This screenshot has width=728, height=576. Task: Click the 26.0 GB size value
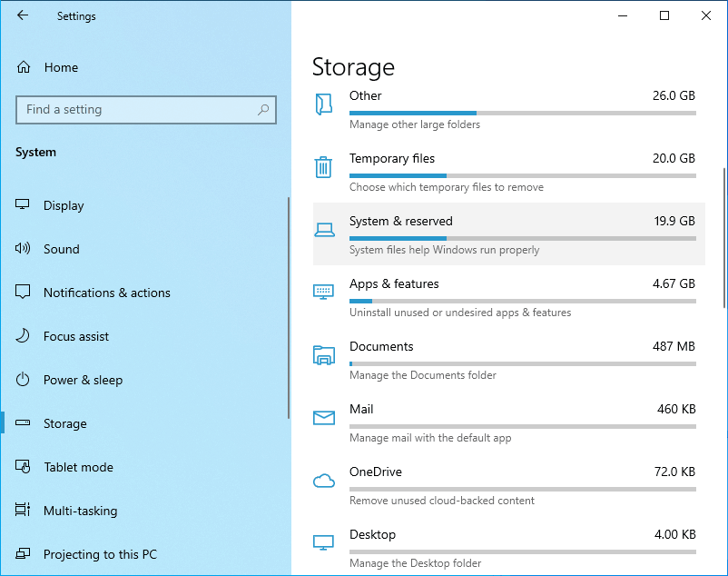[x=674, y=95]
